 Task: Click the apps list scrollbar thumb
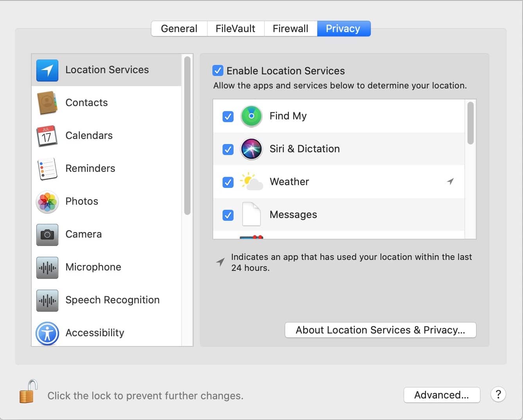coord(471,123)
